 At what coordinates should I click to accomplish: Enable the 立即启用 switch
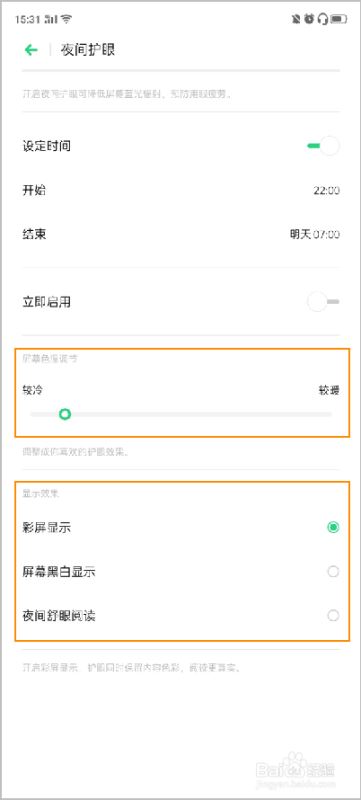323,302
